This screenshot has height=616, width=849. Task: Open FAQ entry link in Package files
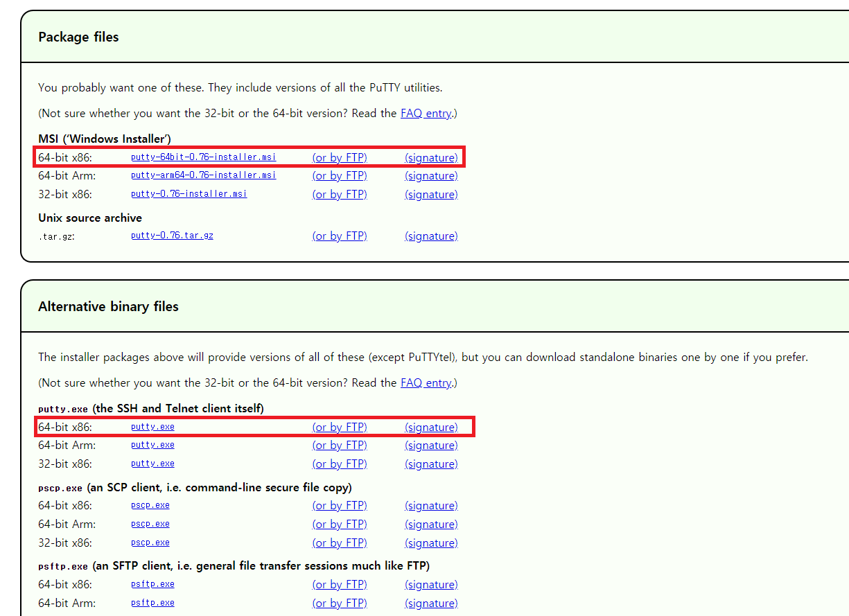[x=426, y=113]
